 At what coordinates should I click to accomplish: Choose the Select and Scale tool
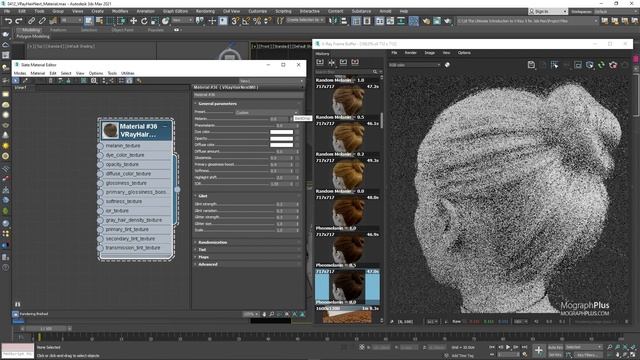pos(154,21)
